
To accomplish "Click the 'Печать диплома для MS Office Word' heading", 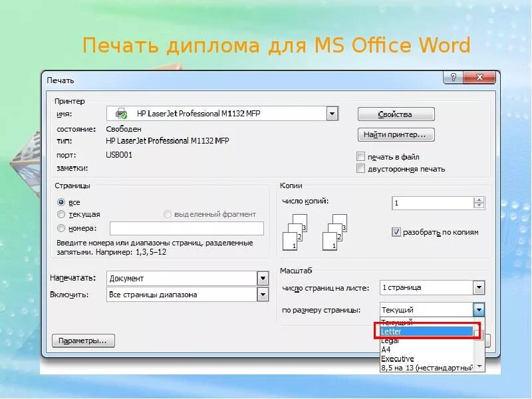I will (277, 45).
